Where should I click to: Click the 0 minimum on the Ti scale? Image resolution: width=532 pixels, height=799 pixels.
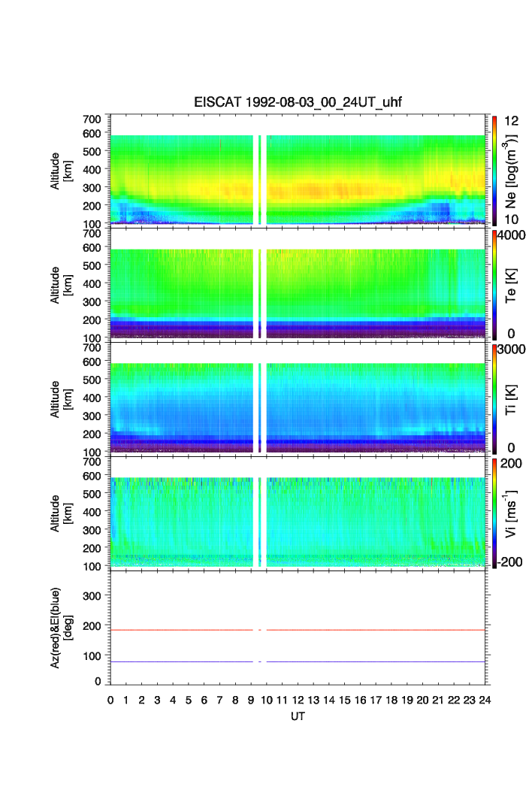click(x=511, y=448)
